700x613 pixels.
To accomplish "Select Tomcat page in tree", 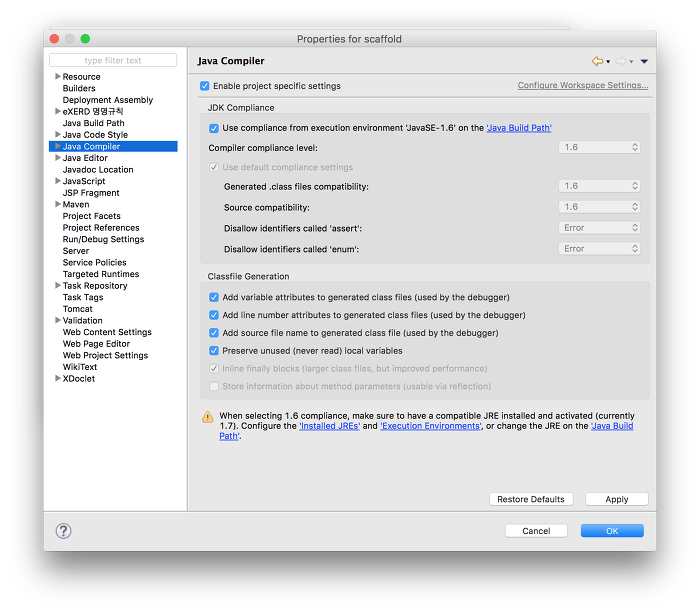I will click(x=78, y=309).
